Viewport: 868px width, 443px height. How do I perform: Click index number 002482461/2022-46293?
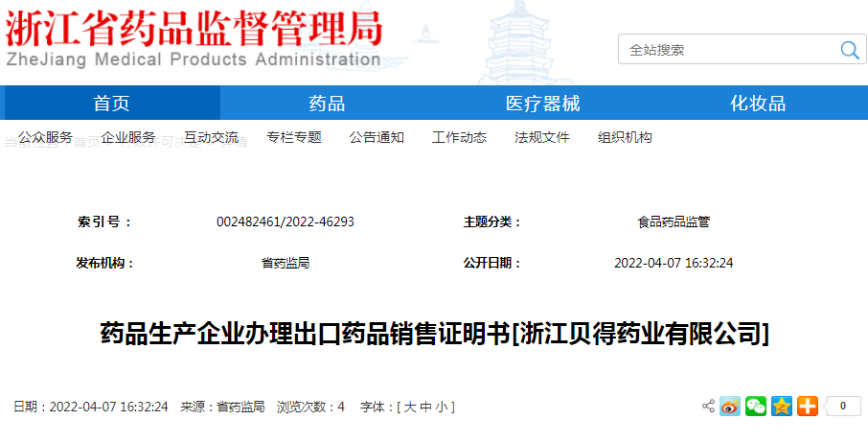(286, 222)
